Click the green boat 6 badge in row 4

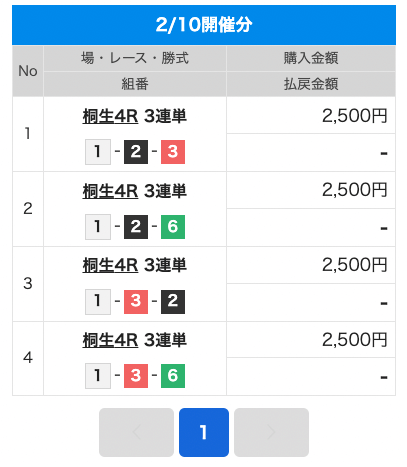173,376
